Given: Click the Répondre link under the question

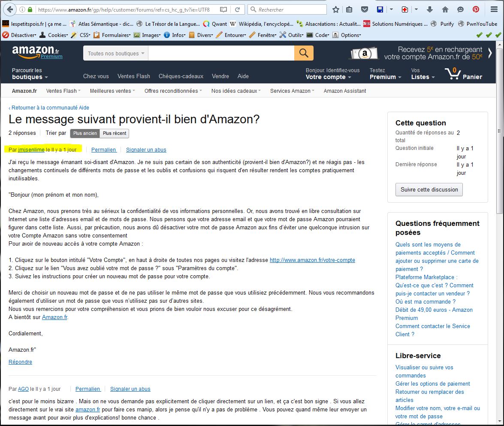Looking at the screenshot, I should point(20,362).
